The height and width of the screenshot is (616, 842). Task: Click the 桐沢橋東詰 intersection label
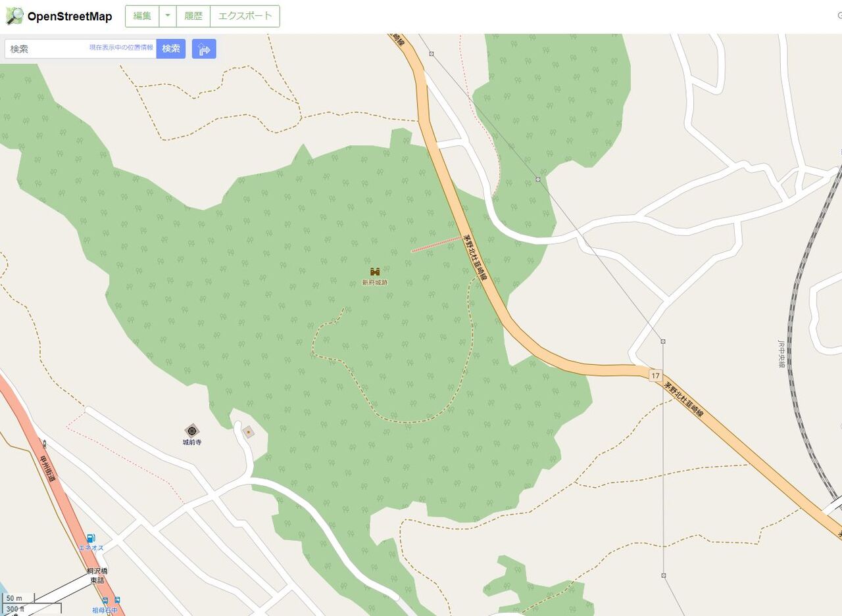pyautogui.click(x=97, y=576)
